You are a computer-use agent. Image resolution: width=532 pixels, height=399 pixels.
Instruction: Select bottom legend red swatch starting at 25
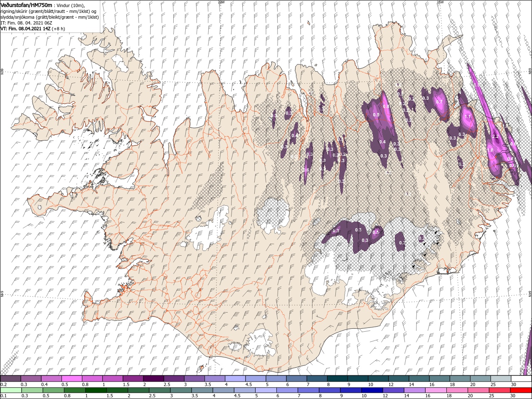499,390
